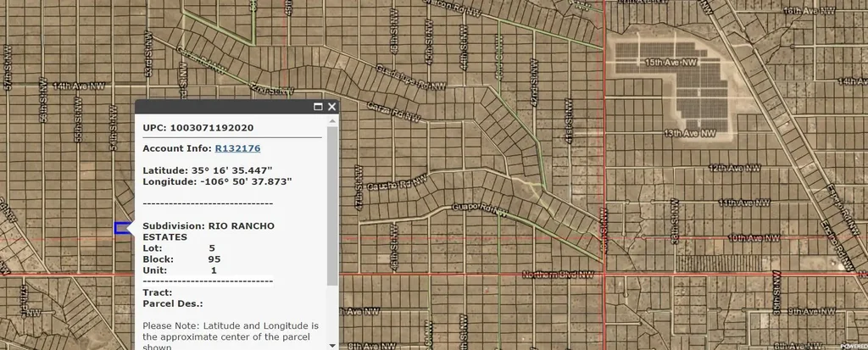Click the 15th Ave NW road label

point(670,63)
